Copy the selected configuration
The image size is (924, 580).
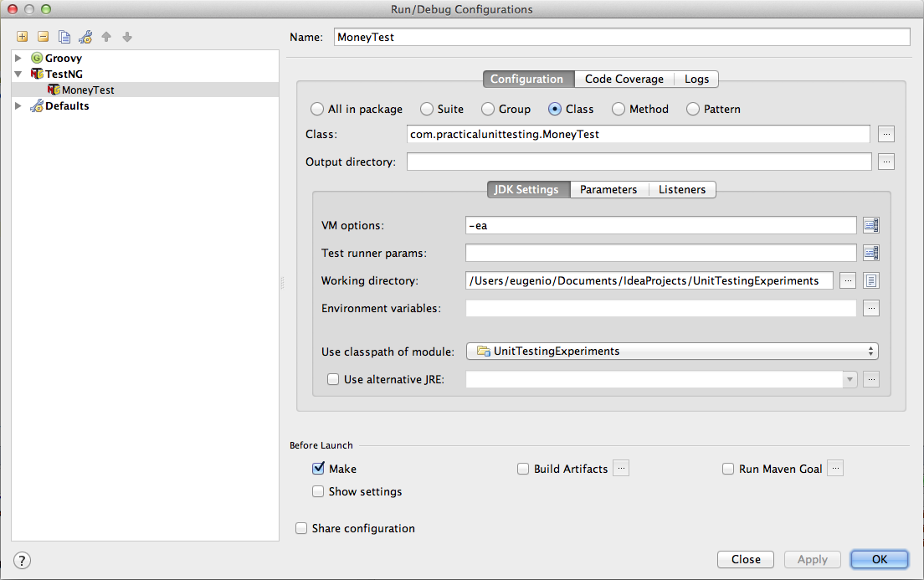[64, 37]
